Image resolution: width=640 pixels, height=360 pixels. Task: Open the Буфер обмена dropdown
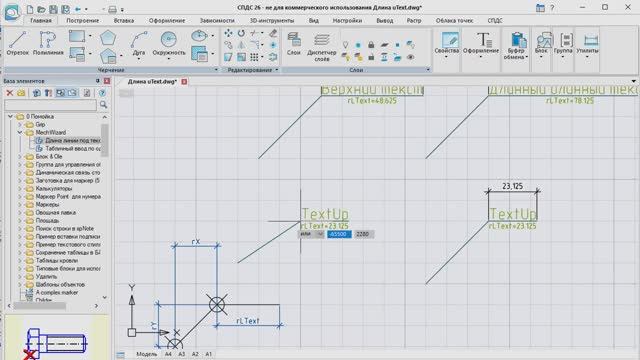[516, 46]
